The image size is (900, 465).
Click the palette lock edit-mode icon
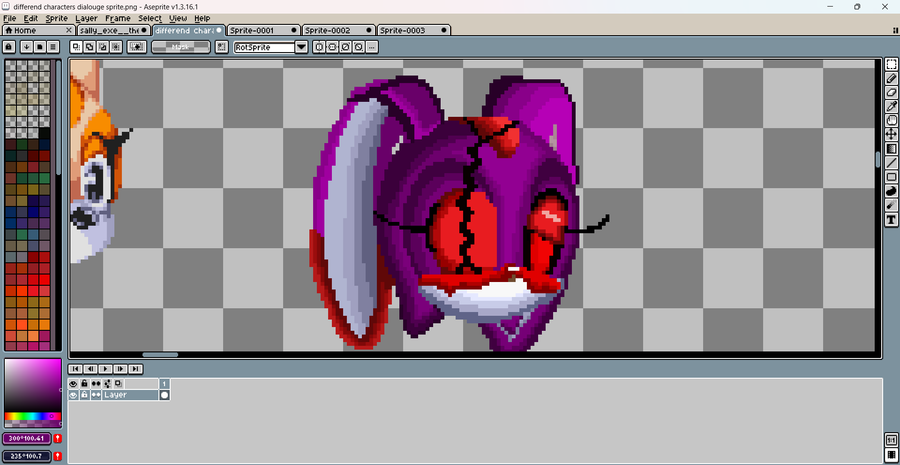point(9,47)
